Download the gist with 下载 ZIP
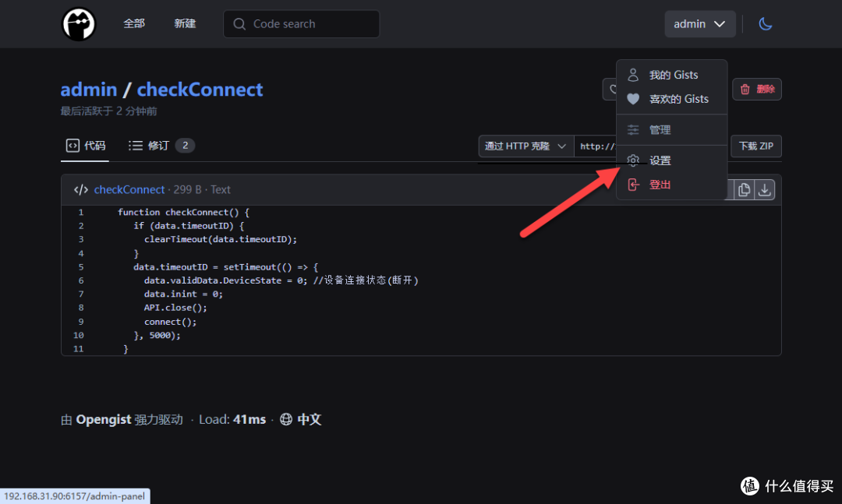This screenshot has height=504, width=842. point(755,146)
